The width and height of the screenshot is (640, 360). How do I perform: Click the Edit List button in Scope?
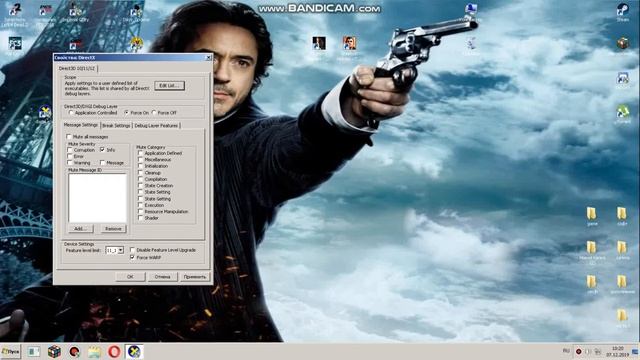pyautogui.click(x=169, y=86)
